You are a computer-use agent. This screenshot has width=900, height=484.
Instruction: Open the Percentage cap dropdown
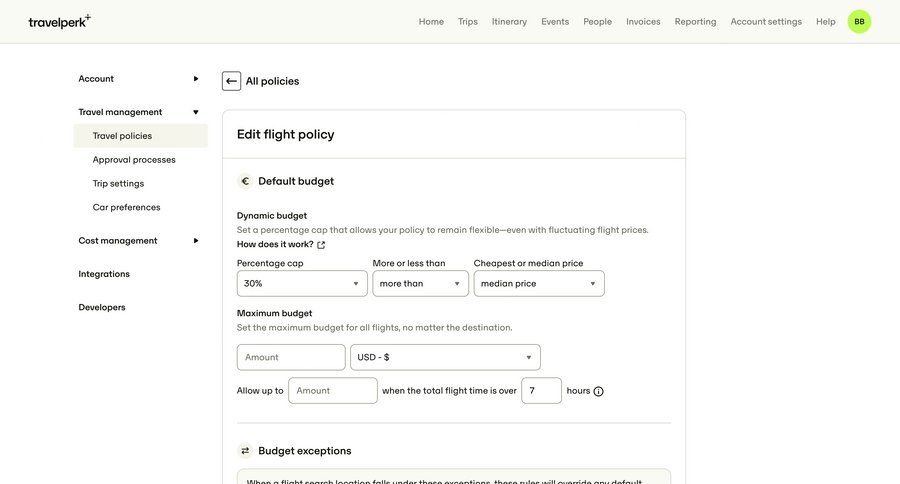coord(302,284)
